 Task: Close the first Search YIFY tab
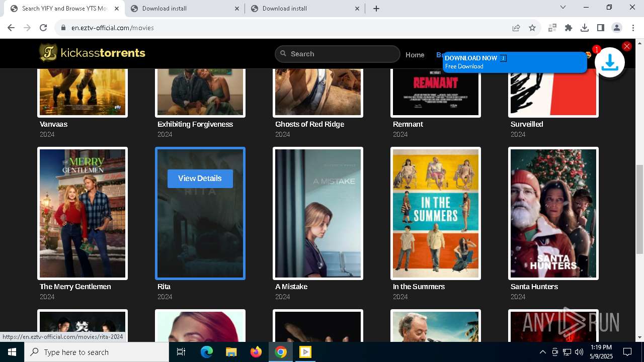pyautogui.click(x=117, y=9)
